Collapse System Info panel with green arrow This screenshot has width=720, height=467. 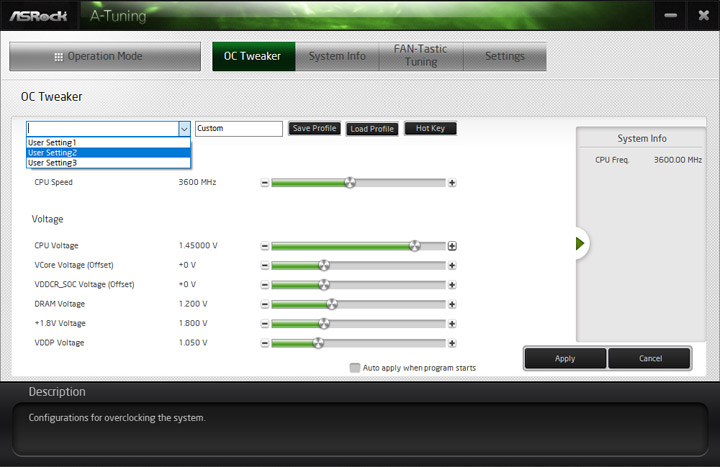pyautogui.click(x=580, y=243)
